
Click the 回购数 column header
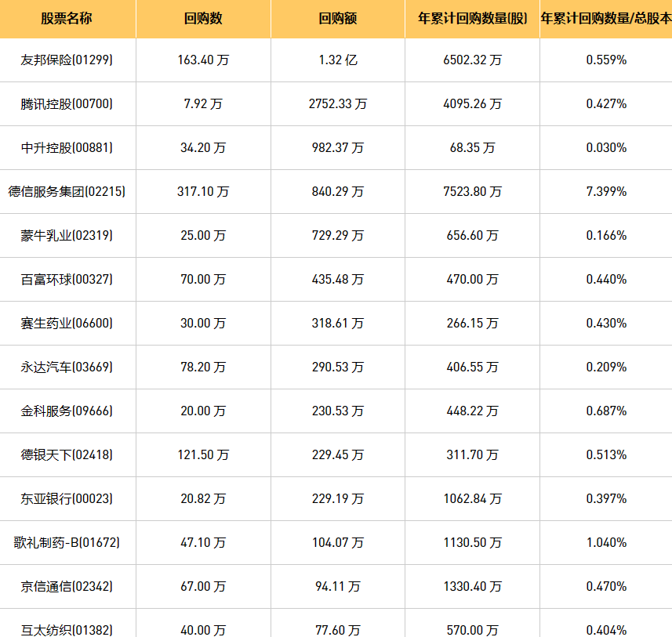click(x=203, y=19)
